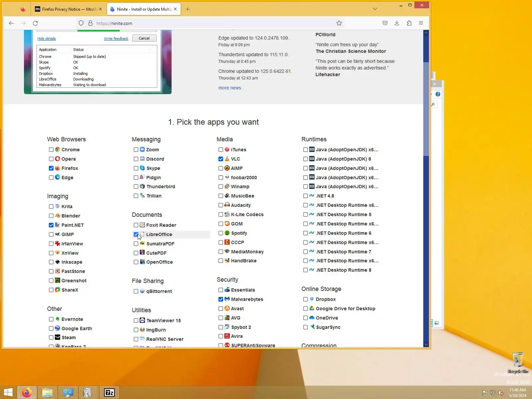
Task: Click the iTunes app icon
Action: tap(227, 150)
